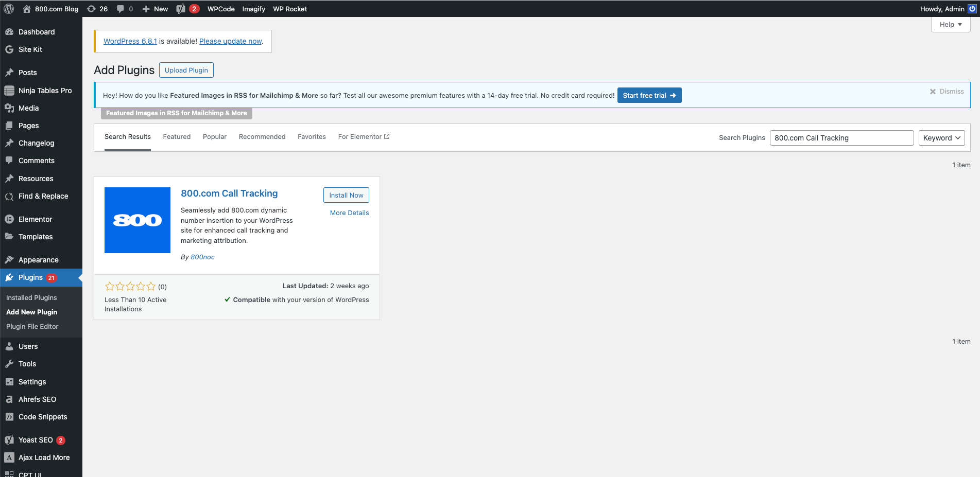This screenshot has width=980, height=477.
Task: Click the Dashboard gauge icon in sidebar
Action: click(9, 32)
